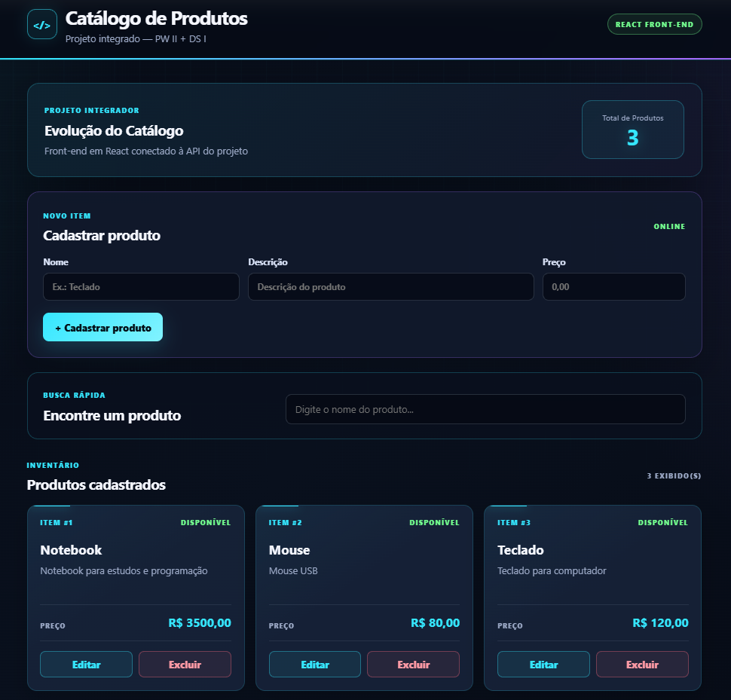Click DISPONÍVEL status on Notebook card
This screenshot has height=700, width=731.
point(206,522)
